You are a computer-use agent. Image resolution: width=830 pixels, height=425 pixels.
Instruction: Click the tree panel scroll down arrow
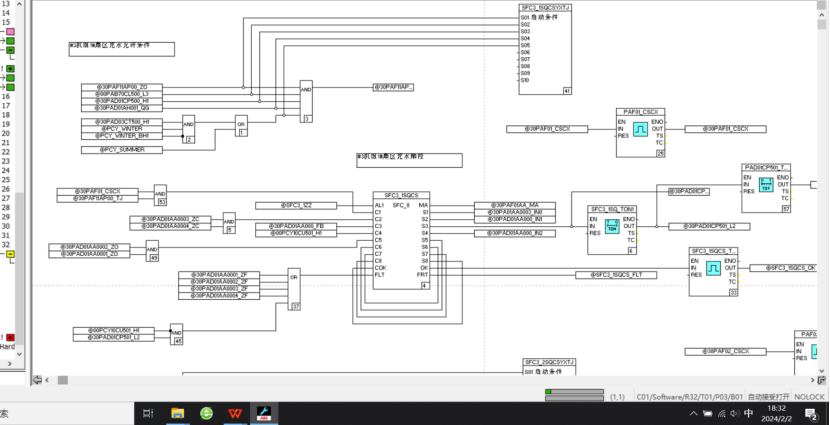(x=20, y=353)
